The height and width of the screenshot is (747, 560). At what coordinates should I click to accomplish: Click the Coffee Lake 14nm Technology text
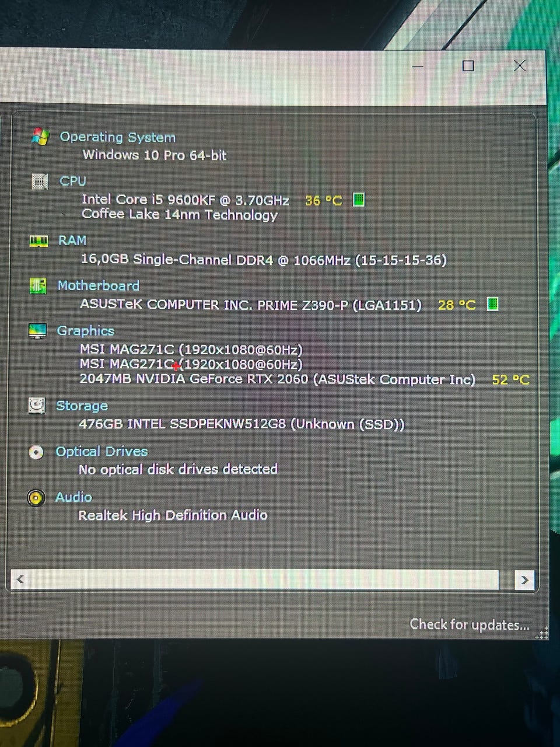pos(180,215)
